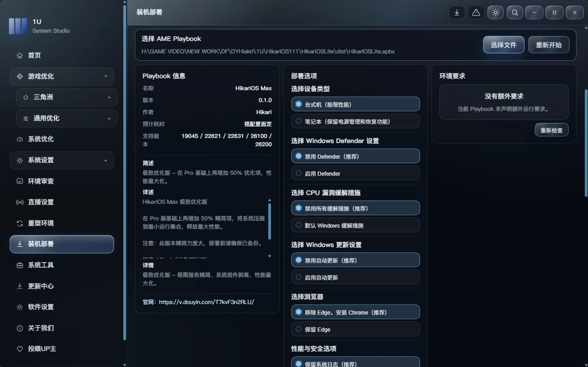This screenshot has height=367, width=588.
Task: Click the sliders icon beside 通用优化
Action: (26, 119)
